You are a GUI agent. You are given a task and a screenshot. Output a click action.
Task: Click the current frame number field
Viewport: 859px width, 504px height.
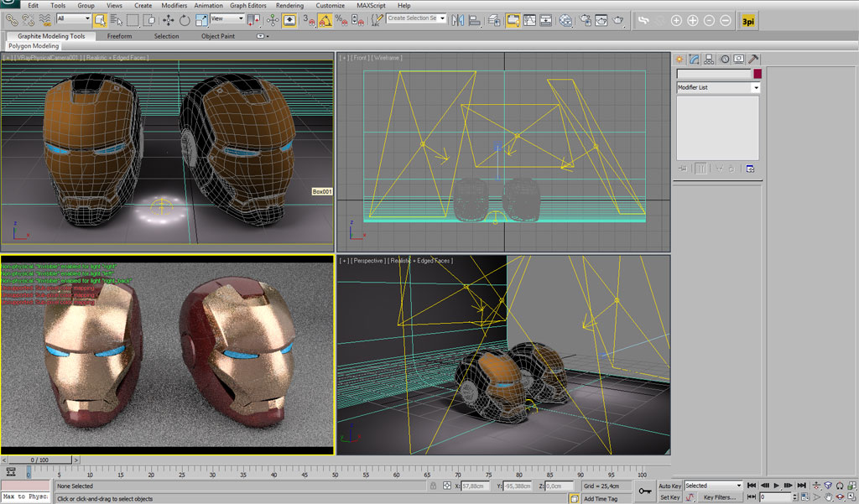click(775, 497)
